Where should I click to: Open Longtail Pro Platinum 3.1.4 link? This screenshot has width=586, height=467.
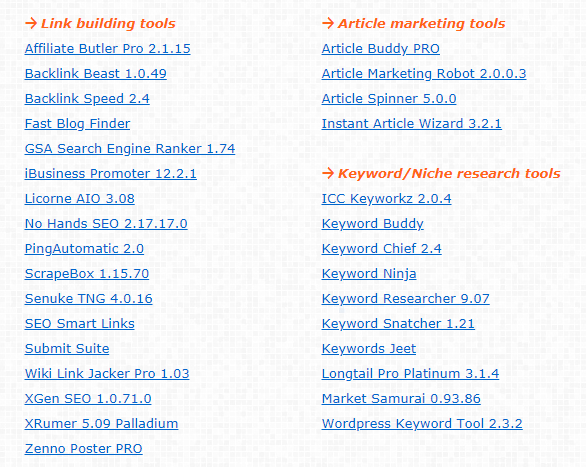tap(410, 374)
